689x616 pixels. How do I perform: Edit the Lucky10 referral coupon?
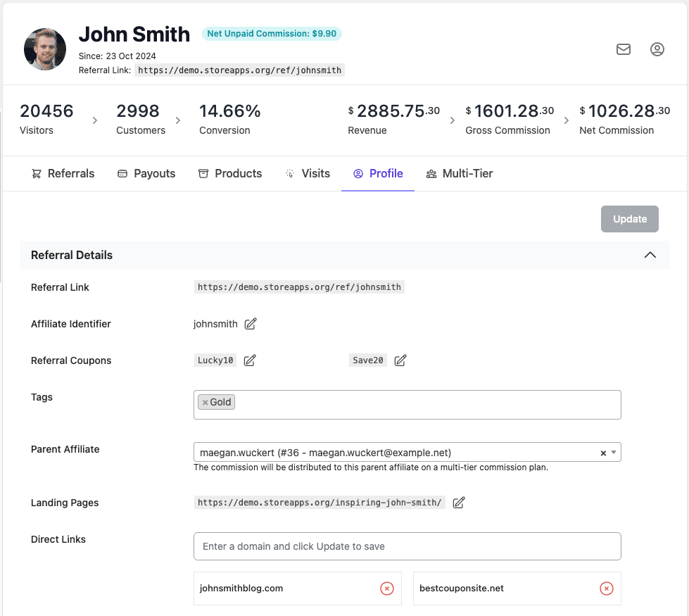[x=249, y=360]
